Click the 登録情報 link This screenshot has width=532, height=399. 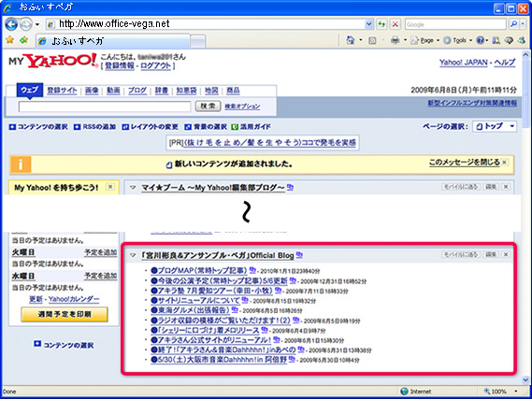[x=120, y=65]
